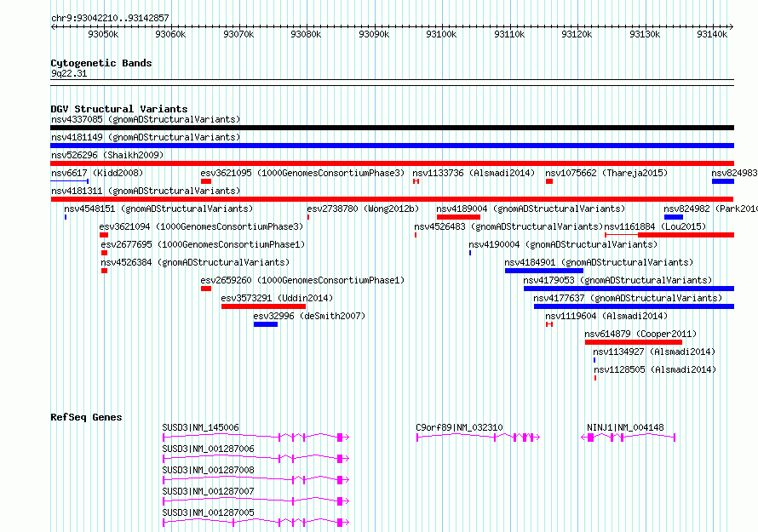
Task: Select esv3621094 1000GenomesConsortiumPhase3 label
Action: pyautogui.click(x=201, y=226)
